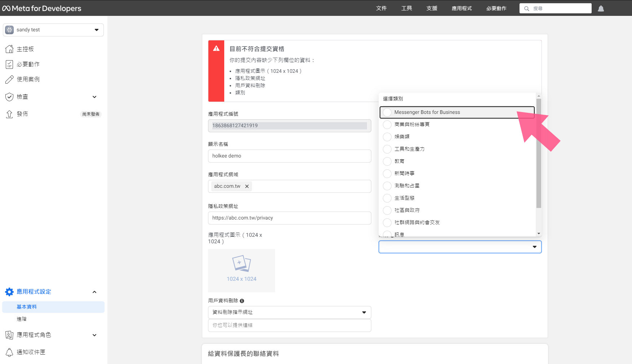This screenshot has width=632, height=364.
Task: Click the Meta for Developers logo
Action: (x=42, y=8)
